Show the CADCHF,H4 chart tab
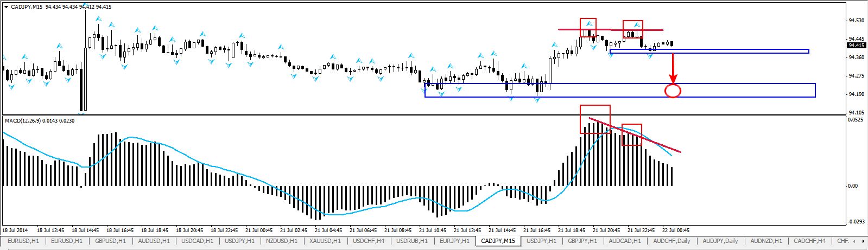 click(809, 241)
